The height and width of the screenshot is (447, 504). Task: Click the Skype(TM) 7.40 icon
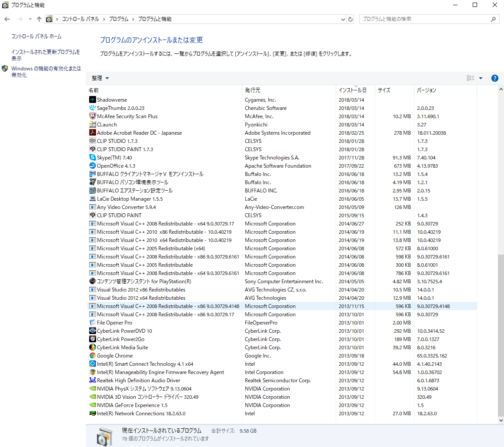pos(92,158)
